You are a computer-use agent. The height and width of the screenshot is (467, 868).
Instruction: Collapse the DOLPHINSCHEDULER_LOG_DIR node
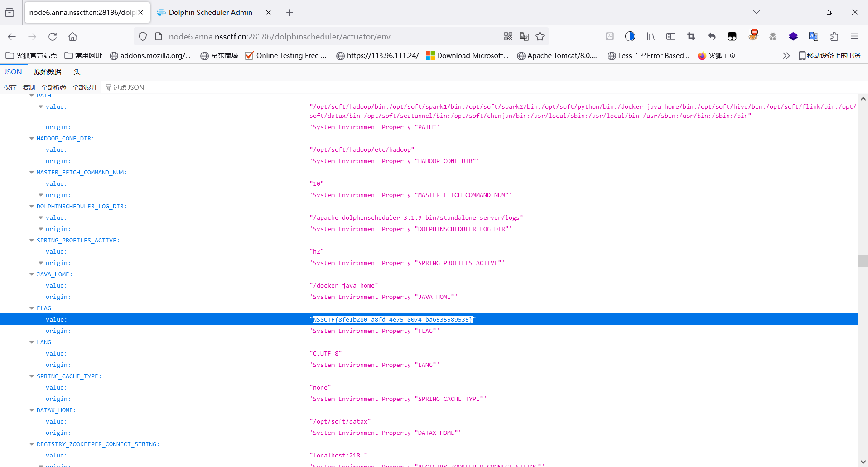click(32, 207)
